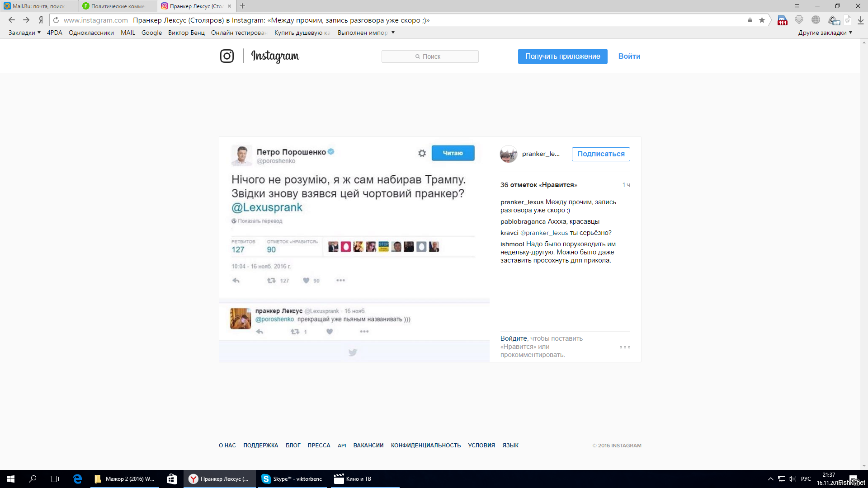The image size is (868, 488).
Task: Expand bookmarks overflow arrow after Выполнен импор
Action: [393, 33]
